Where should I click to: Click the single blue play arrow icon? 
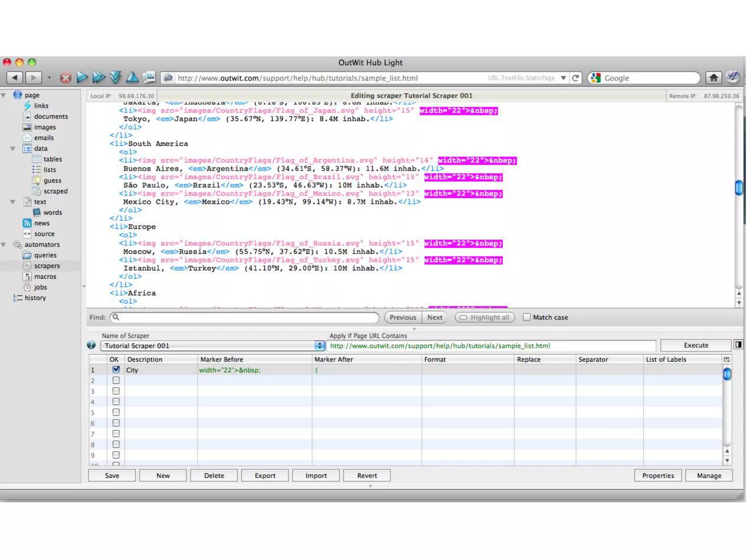[x=82, y=77]
